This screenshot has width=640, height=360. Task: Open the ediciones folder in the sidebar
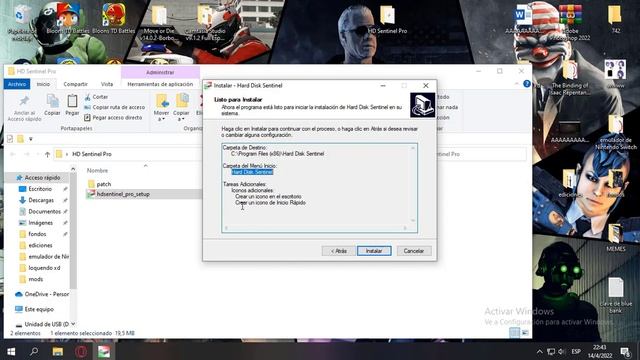tap(40, 245)
